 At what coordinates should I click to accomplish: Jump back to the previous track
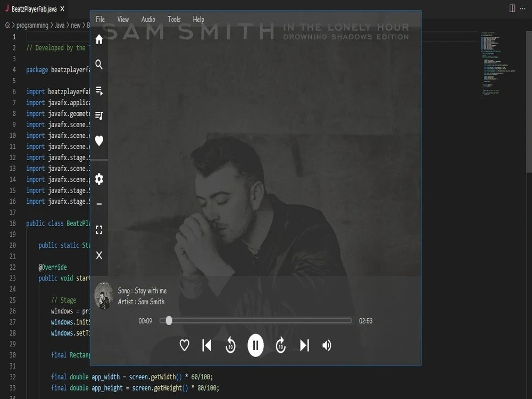tap(206, 345)
